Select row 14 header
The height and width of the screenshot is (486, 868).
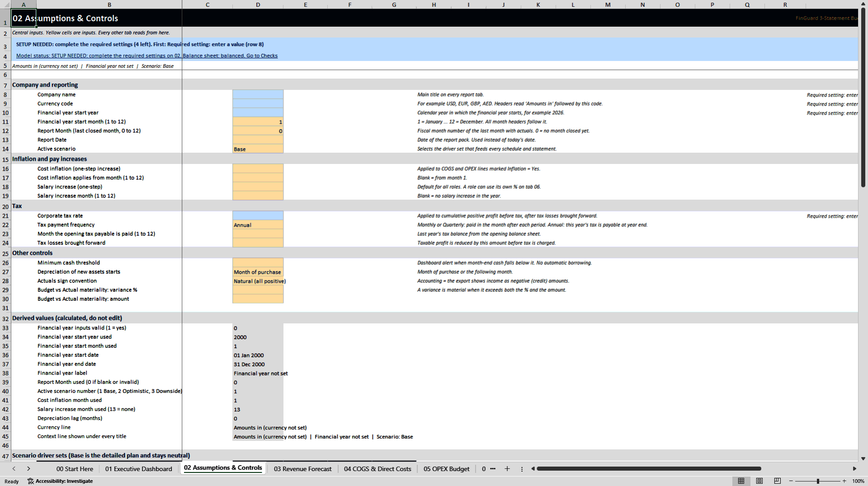click(5, 149)
